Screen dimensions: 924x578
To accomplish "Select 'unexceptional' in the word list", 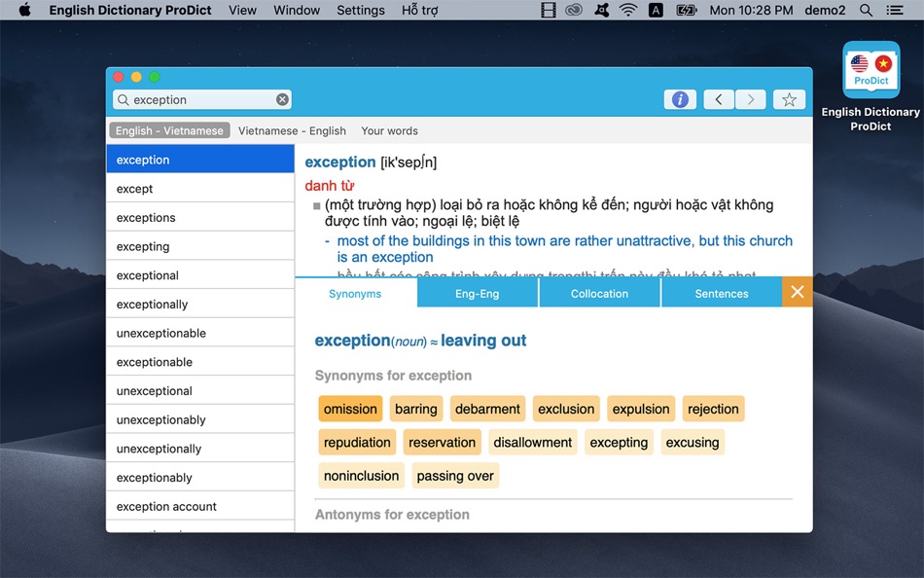I will tap(200, 390).
